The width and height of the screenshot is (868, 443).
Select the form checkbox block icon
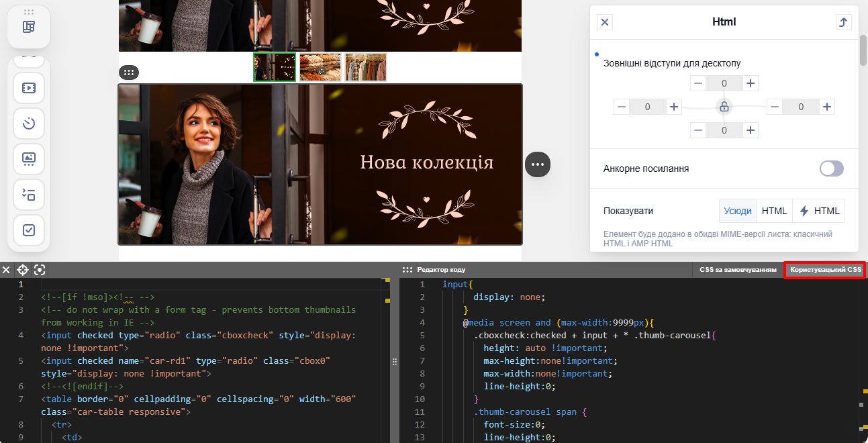29,230
